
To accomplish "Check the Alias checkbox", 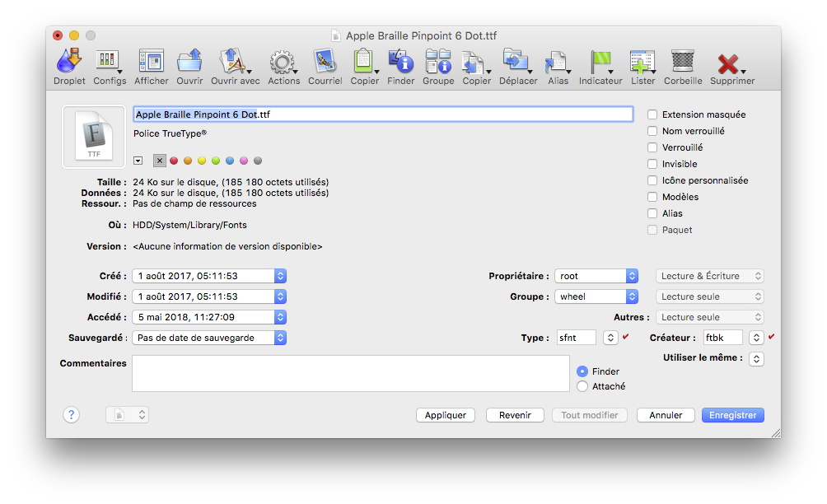I will [x=652, y=213].
